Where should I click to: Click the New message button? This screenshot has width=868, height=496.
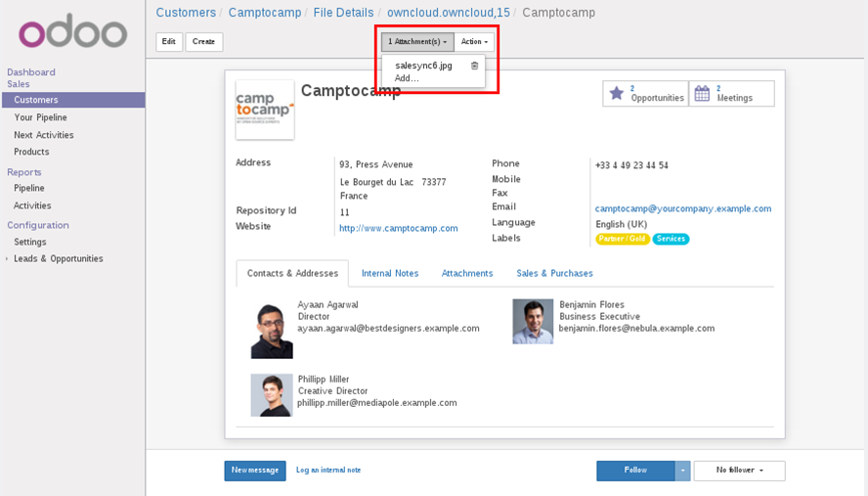point(255,471)
